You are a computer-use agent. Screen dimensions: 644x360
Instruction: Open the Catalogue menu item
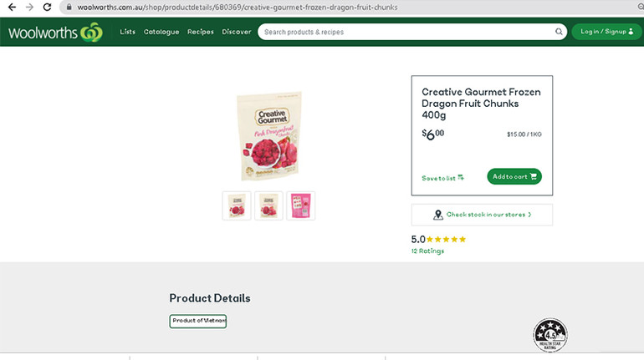pyautogui.click(x=161, y=32)
